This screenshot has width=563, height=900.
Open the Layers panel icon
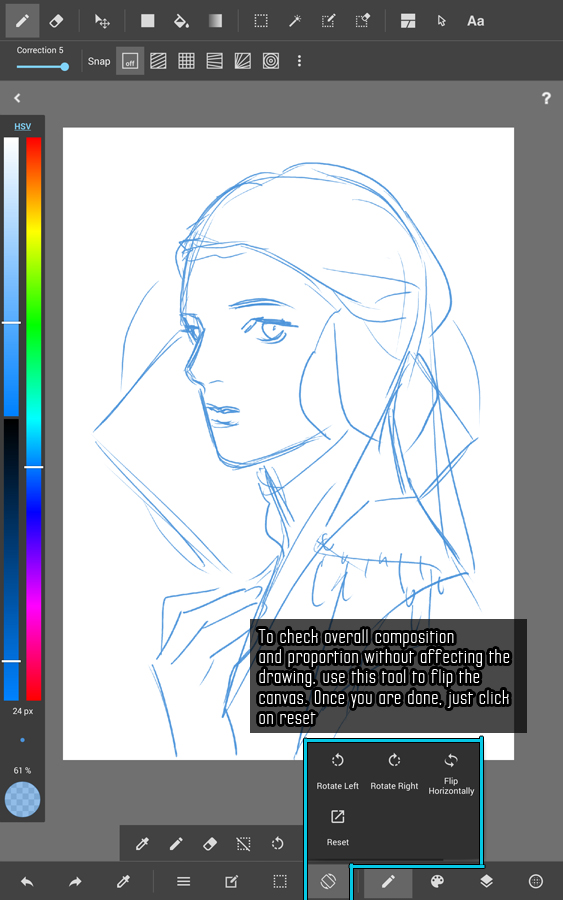click(x=487, y=881)
